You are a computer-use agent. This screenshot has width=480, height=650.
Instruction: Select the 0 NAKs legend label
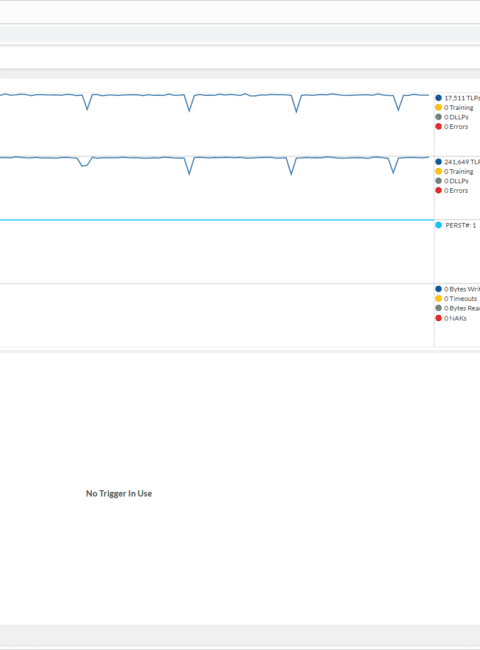click(x=456, y=318)
